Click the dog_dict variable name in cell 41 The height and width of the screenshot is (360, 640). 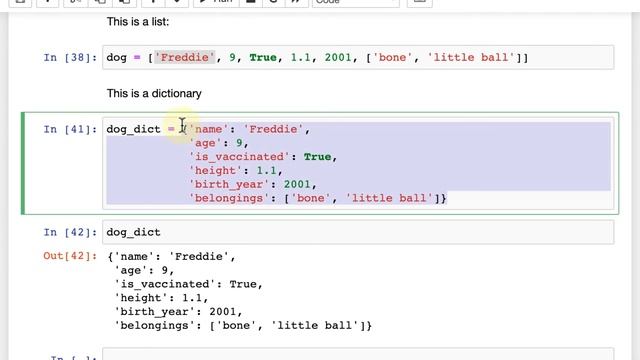coord(133,129)
